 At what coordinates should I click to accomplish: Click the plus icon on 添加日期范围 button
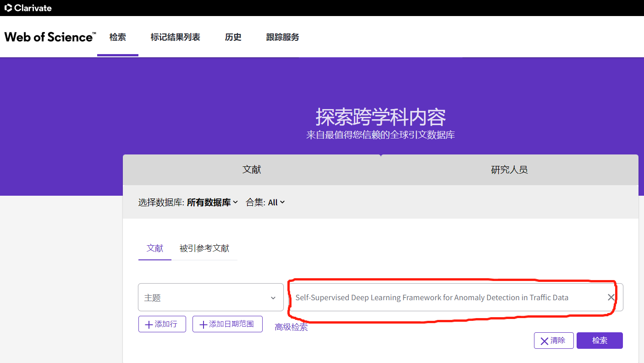[x=203, y=324]
